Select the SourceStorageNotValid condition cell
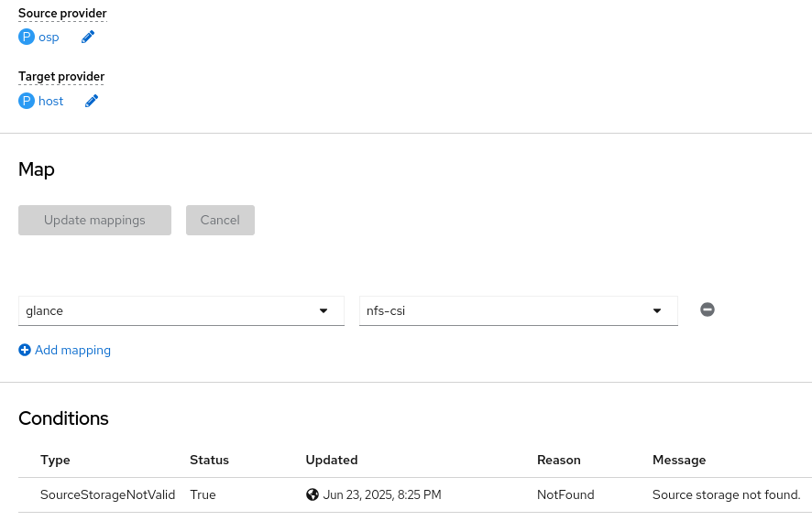This screenshot has width=812, height=521. pyautogui.click(x=107, y=494)
